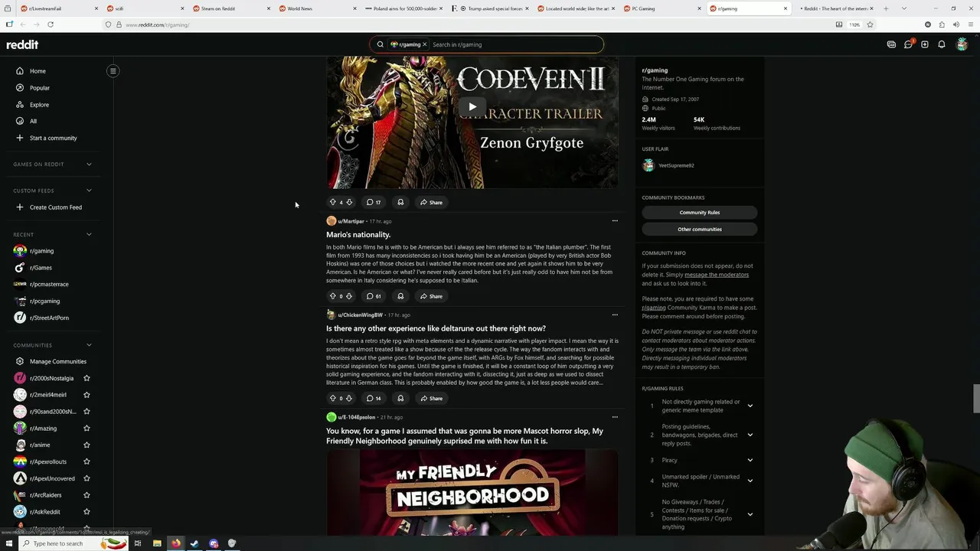This screenshot has height=551, width=980.
Task: Click Start a community plus icon
Action: 20,138
